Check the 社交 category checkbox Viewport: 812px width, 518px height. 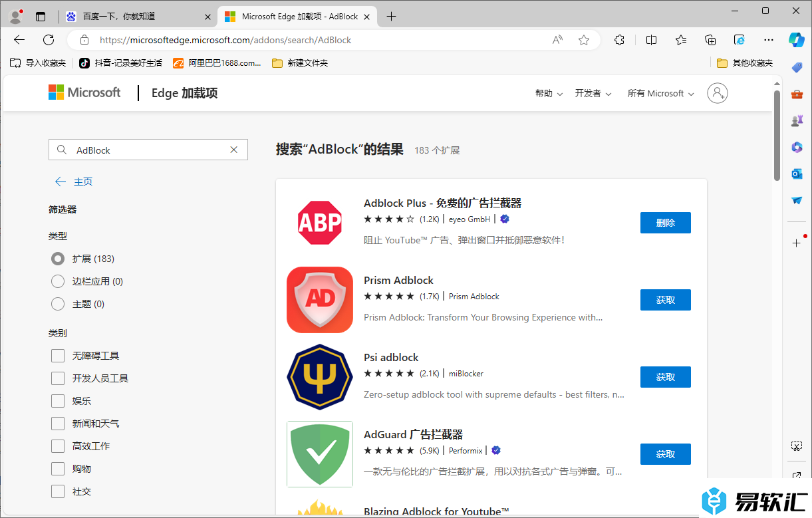58,491
